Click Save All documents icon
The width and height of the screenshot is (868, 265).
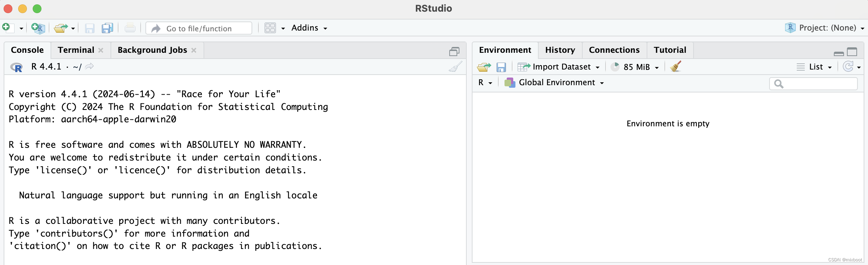[x=107, y=28]
